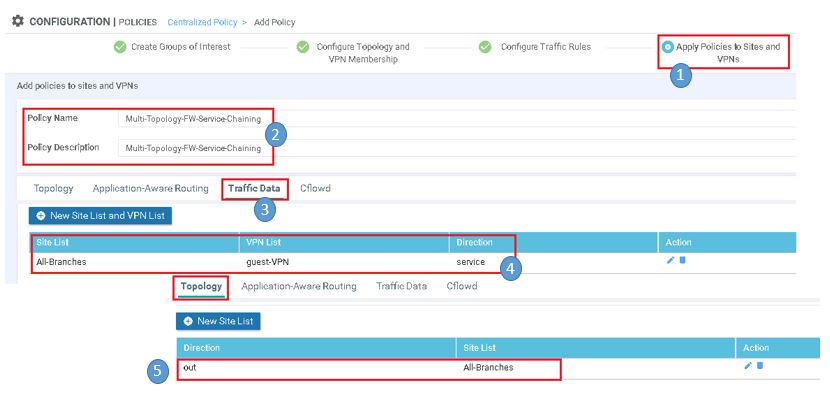
Task: Click the New Site List button
Action: 218,321
